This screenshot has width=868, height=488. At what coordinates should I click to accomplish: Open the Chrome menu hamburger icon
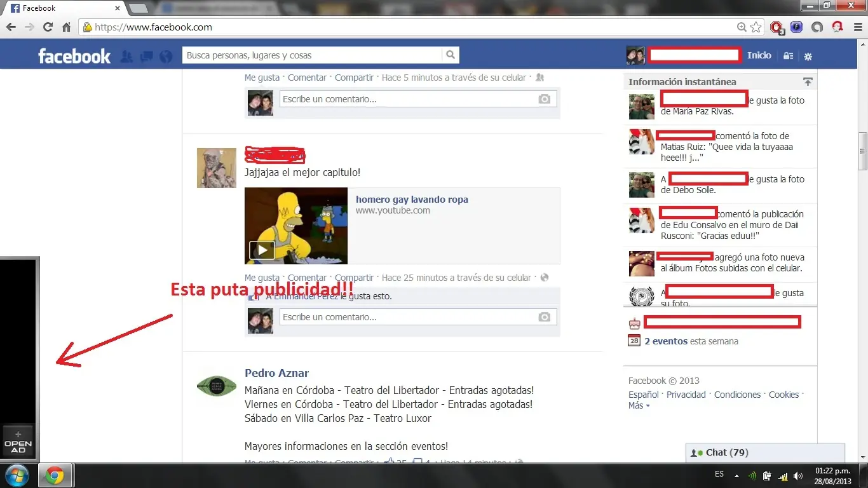point(857,27)
